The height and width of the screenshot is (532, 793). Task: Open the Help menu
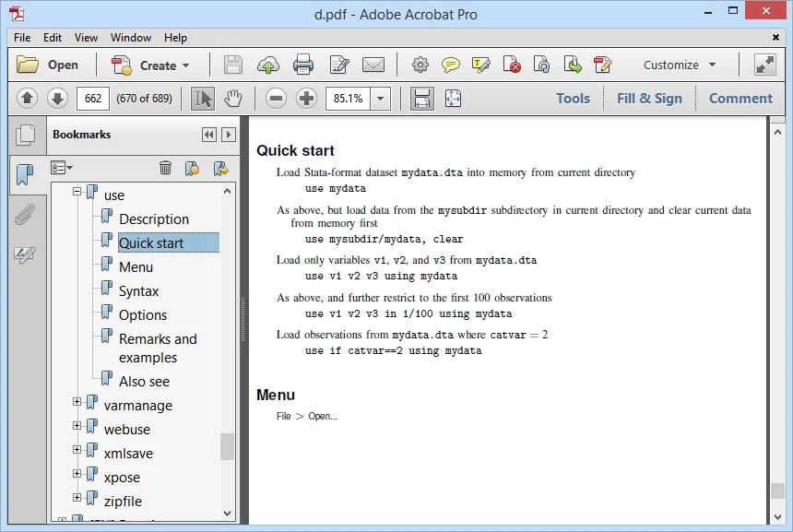pos(175,38)
